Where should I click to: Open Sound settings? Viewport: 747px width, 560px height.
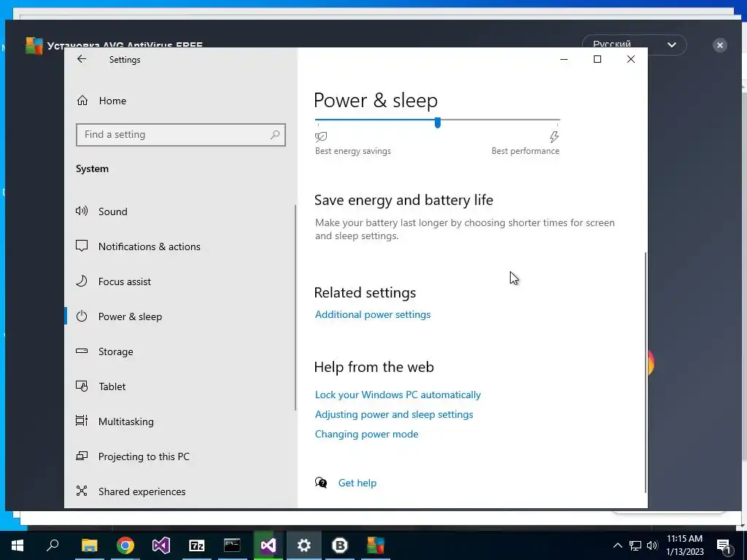coord(112,211)
